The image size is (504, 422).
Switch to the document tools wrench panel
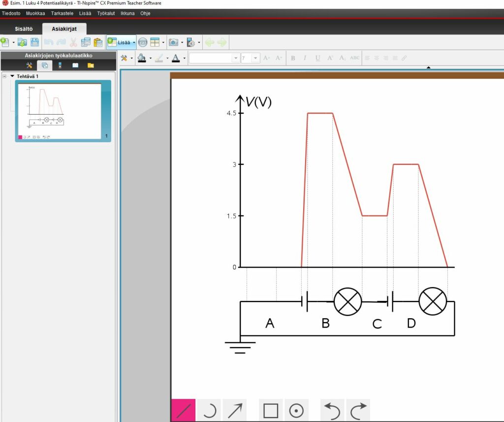[29, 65]
